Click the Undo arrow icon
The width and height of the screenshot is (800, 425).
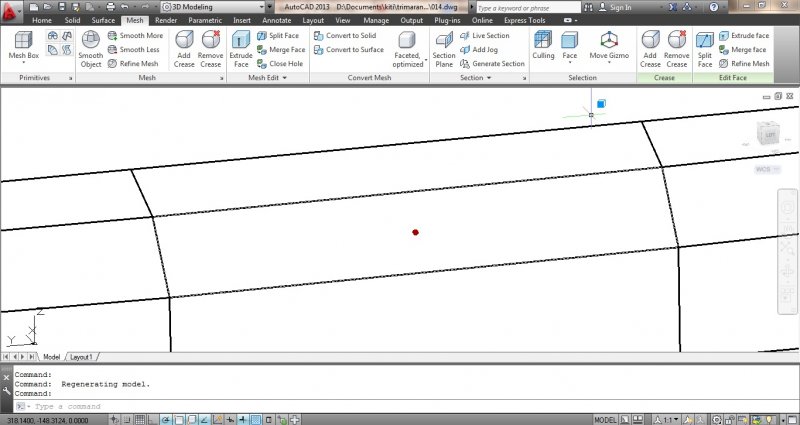click(x=125, y=7)
